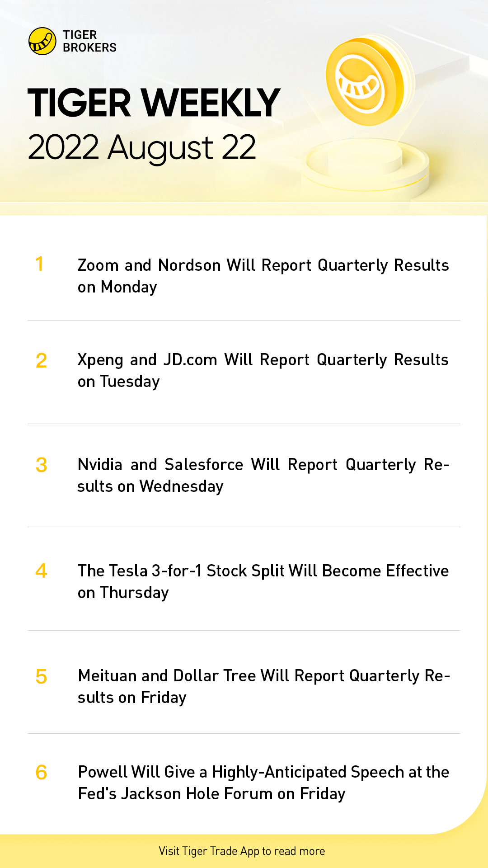Select the yellow number 6 marker
This screenshot has width=488, height=868.
coord(41,773)
